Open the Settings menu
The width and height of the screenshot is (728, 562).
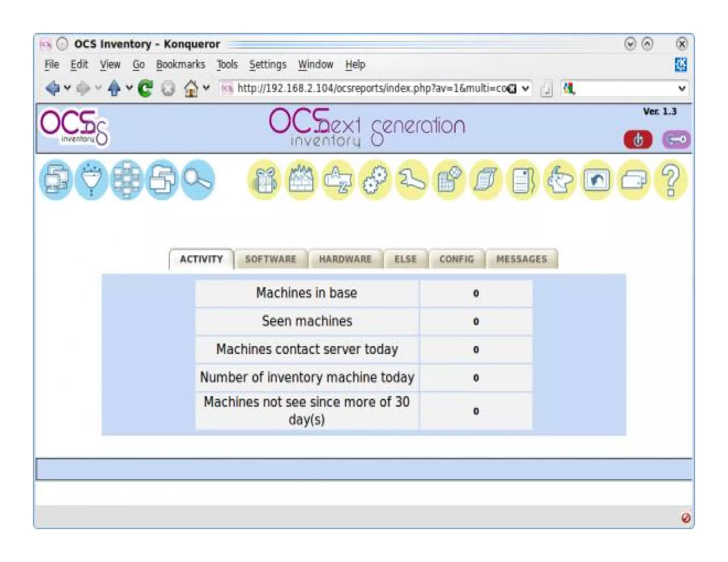pos(267,65)
